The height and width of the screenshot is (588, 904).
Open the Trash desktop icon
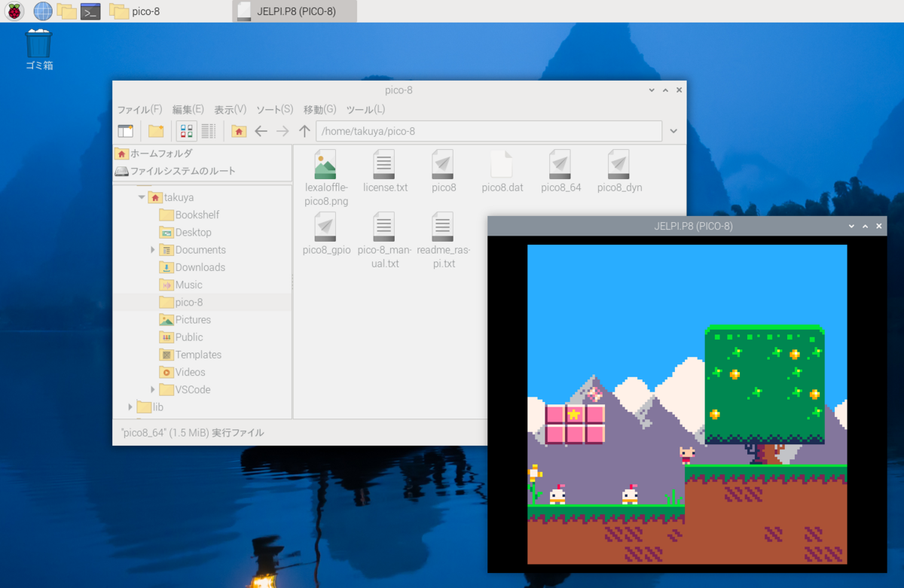point(38,50)
